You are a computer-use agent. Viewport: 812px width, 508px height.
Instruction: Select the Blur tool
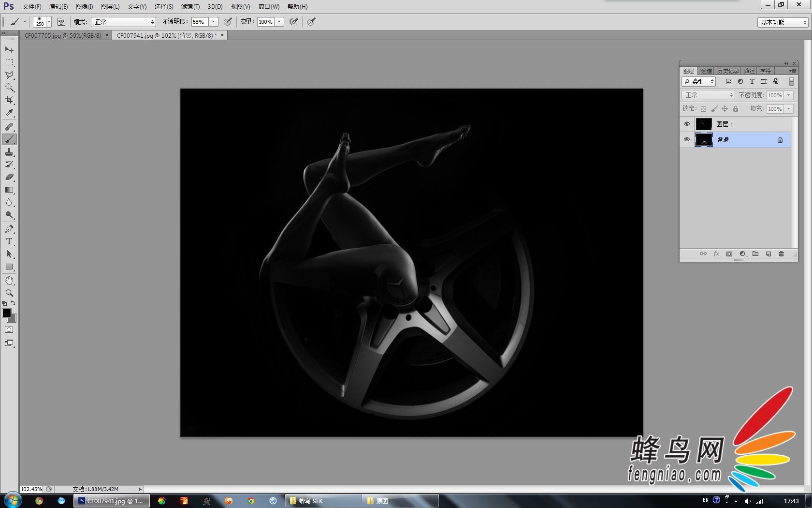point(9,202)
